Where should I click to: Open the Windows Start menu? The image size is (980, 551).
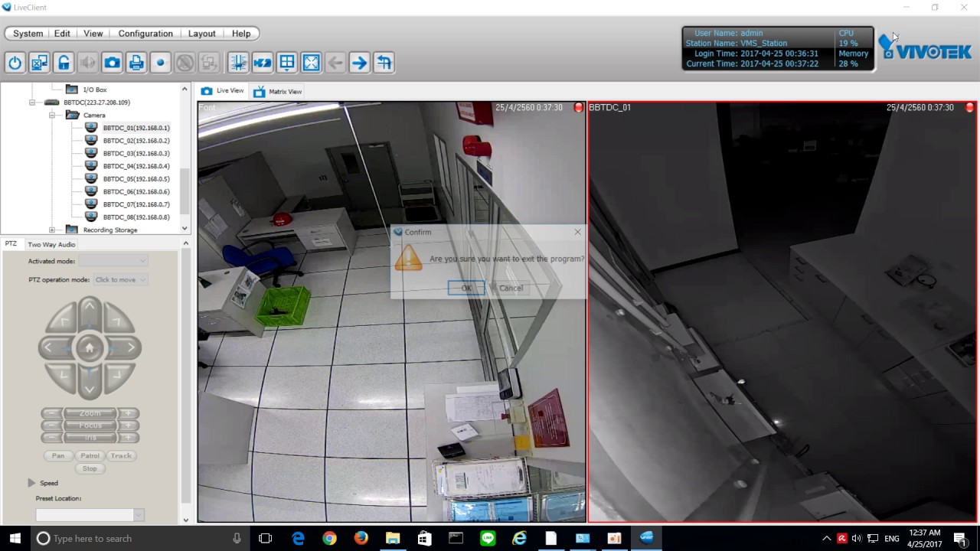(15, 538)
